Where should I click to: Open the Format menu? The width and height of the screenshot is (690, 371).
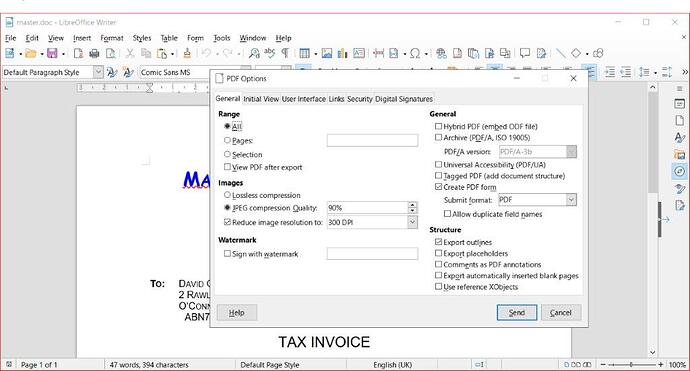point(112,38)
